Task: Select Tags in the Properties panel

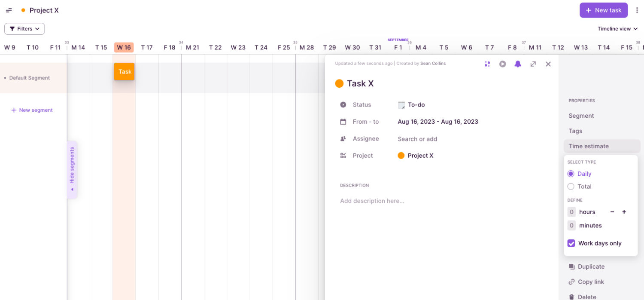Action: pyautogui.click(x=575, y=131)
